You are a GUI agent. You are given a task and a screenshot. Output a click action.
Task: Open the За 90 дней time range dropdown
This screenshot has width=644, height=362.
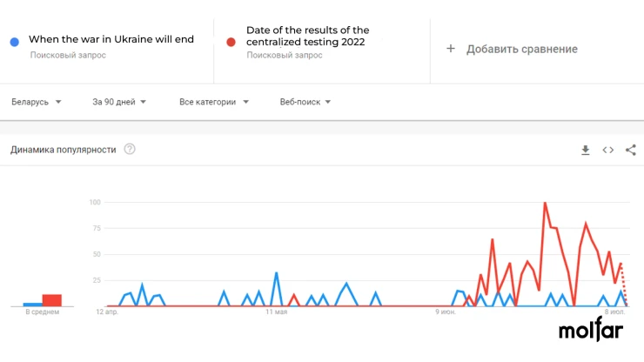(119, 102)
